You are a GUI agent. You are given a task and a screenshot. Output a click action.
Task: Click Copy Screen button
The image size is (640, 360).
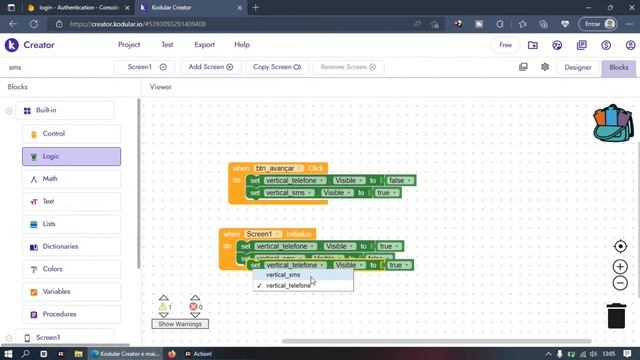pos(277,67)
